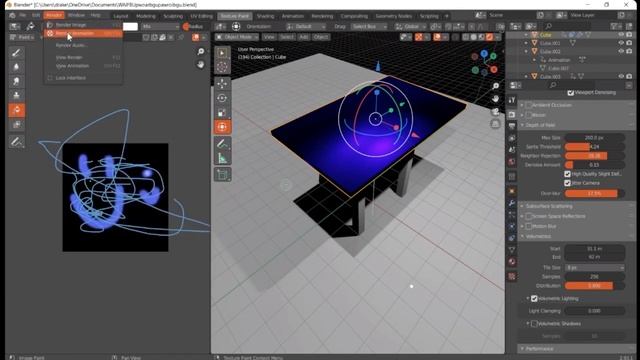Image resolution: width=640 pixels, height=360 pixels.
Task: Collapse the Volumetrics panel
Action: [522, 236]
